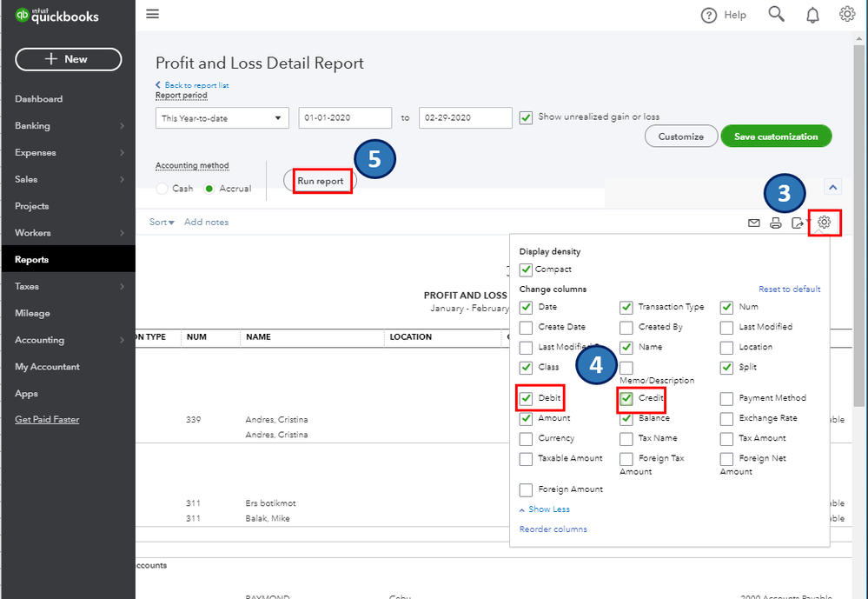
Task: Go to Mileage in the sidebar
Action: coord(32,313)
